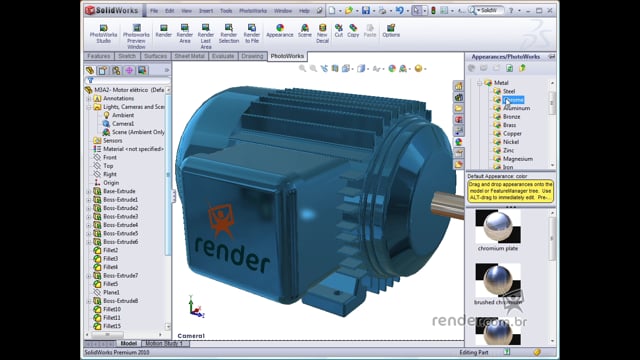
Task: Click the Save icon in the title bar
Action: pyautogui.click(x=366, y=11)
